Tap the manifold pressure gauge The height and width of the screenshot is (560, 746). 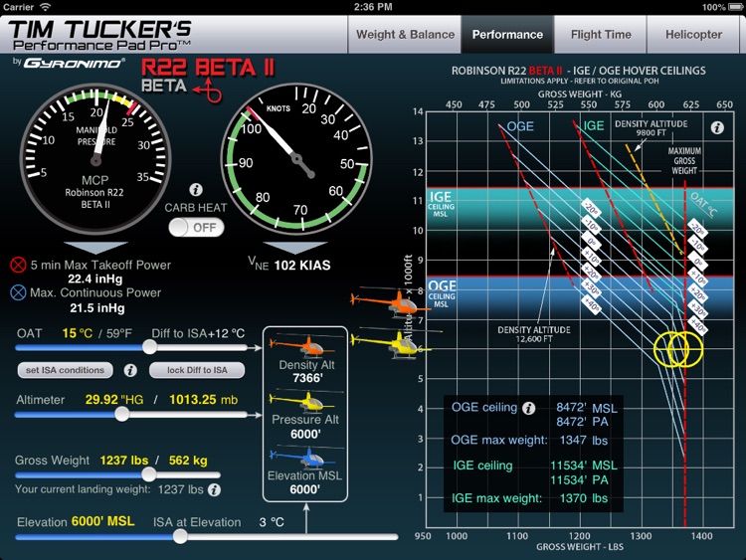(x=95, y=159)
